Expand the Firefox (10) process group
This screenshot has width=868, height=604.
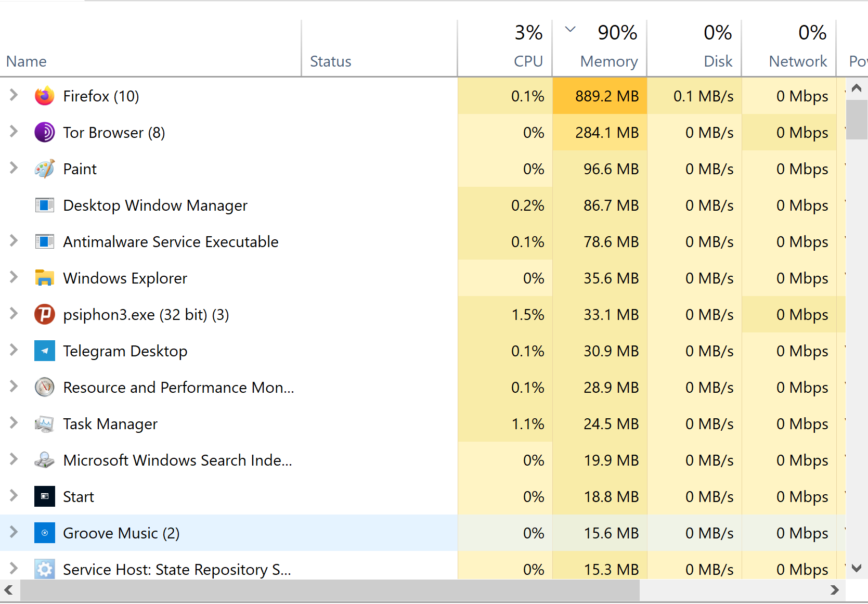coord(14,95)
